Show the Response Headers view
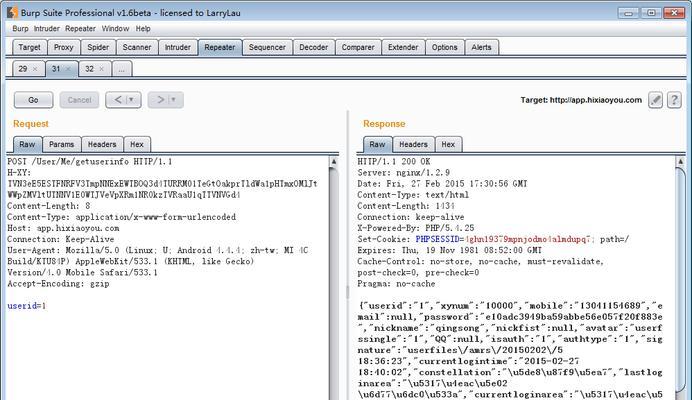The height and width of the screenshot is (400, 692). coord(414,144)
